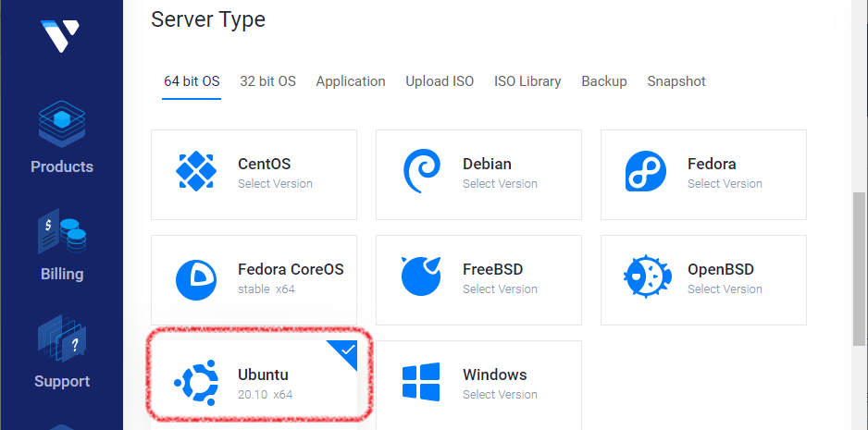Viewport: 868px width, 430px height.
Task: Click the Fedora CoreOS logo icon
Action: click(196, 280)
